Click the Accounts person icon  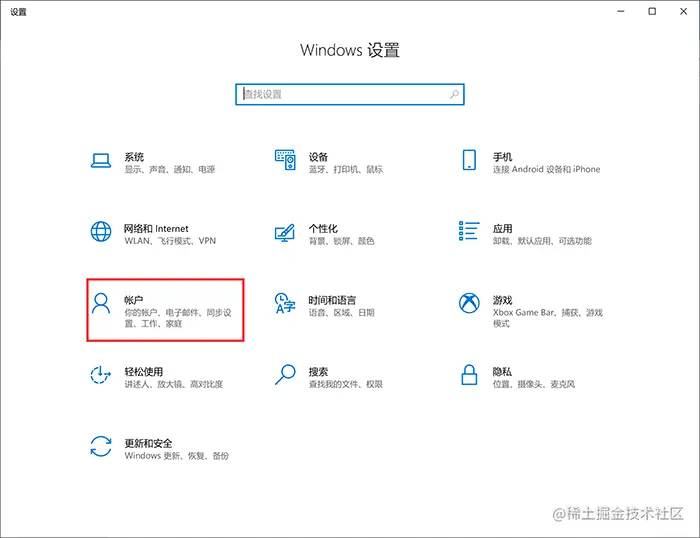[x=101, y=304]
